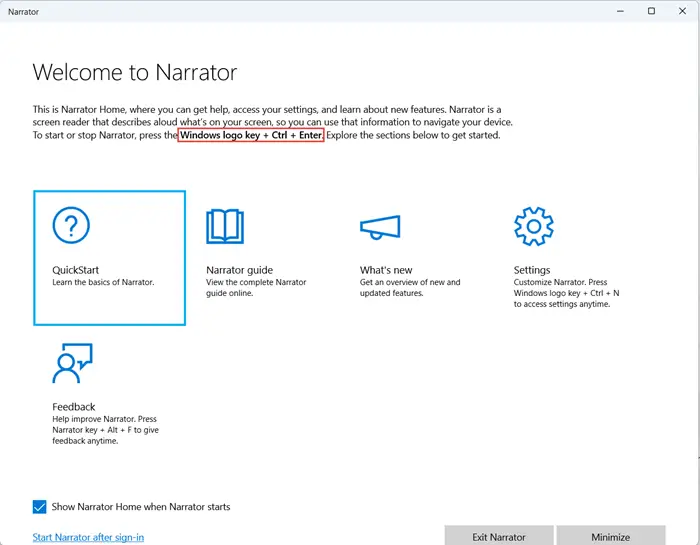Viewport: 700px width, 545px height.
Task: Open the Settings gear icon
Action: (533, 226)
